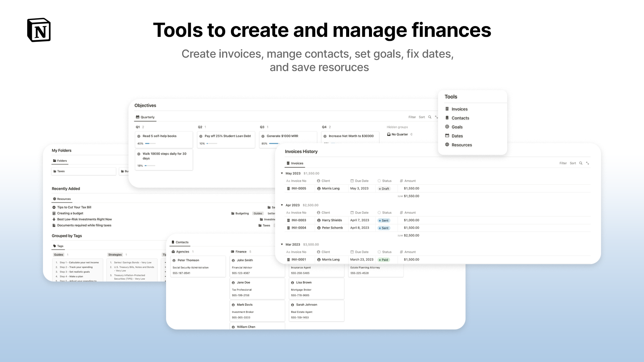Click Sort in Invoices History

coord(573,163)
